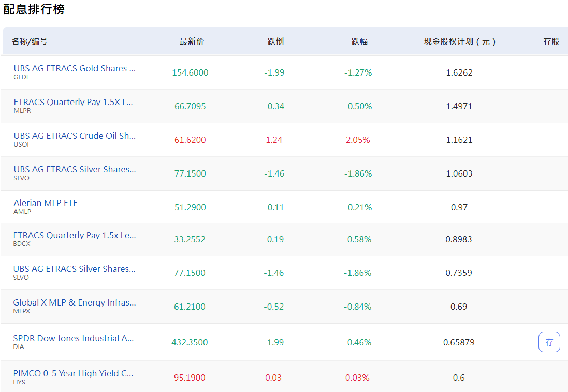The width and height of the screenshot is (568, 392).
Task: Select the BDCX ticker code
Action: click(x=22, y=244)
